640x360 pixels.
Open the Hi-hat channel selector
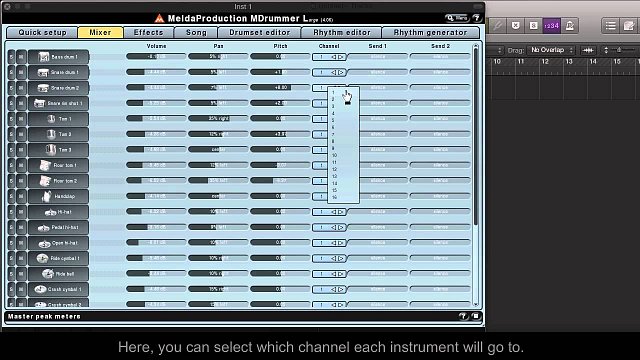pyautogui.click(x=329, y=212)
